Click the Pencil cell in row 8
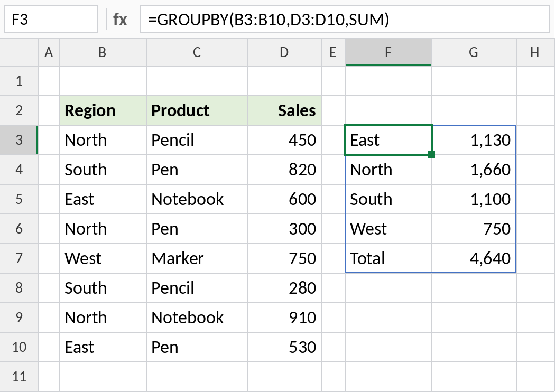This screenshot has width=555, height=392. click(197, 287)
